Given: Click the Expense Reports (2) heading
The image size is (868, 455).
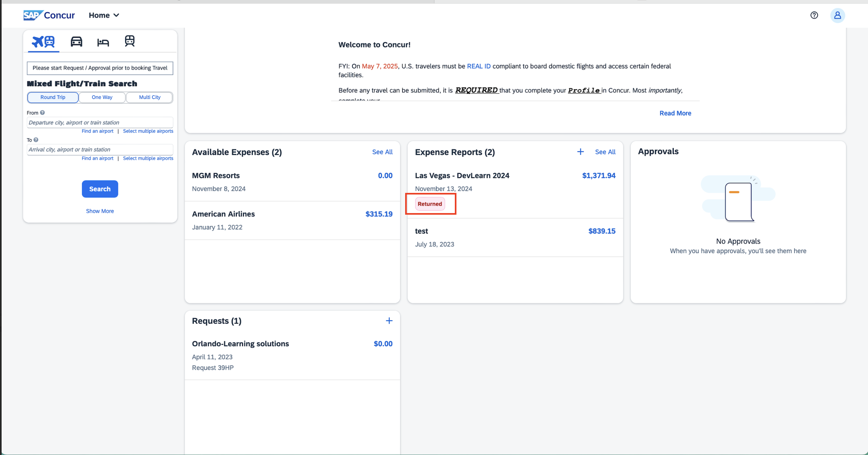Looking at the screenshot, I should point(455,152).
